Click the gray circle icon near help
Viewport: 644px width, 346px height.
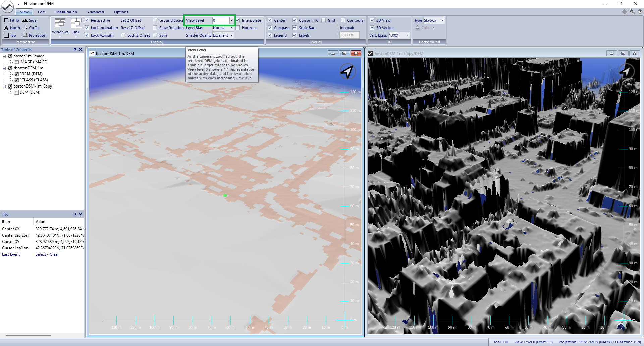point(624,12)
